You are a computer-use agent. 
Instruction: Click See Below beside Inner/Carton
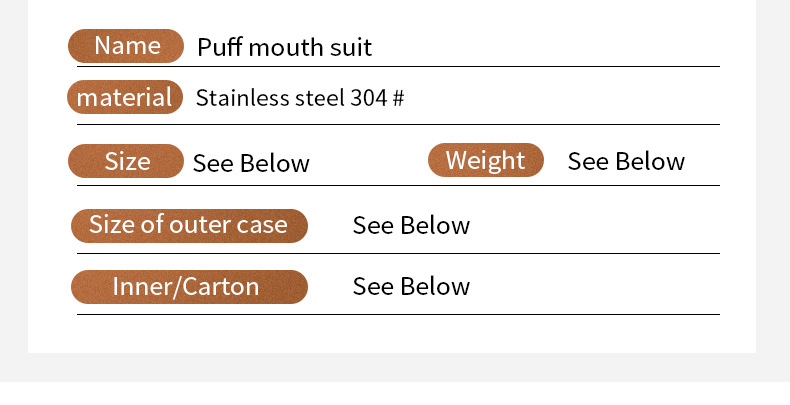[x=411, y=287]
